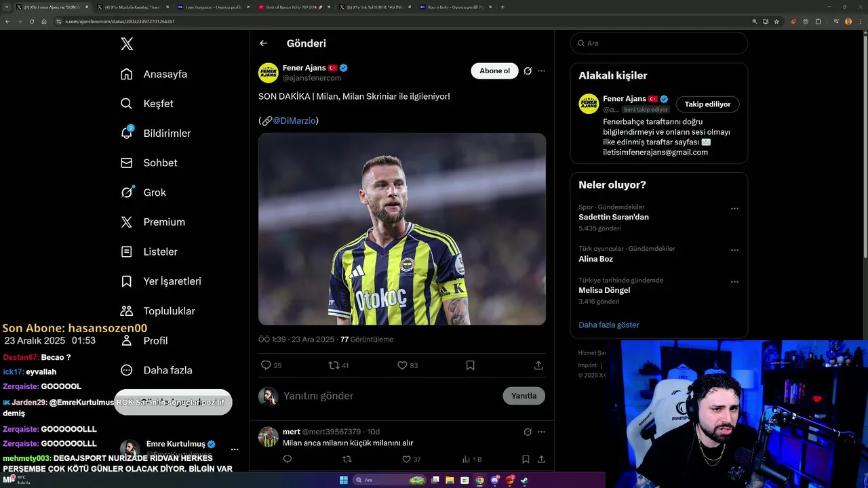Open Listeler in the sidebar
Screen dimensions: 868x488
point(149,251)
